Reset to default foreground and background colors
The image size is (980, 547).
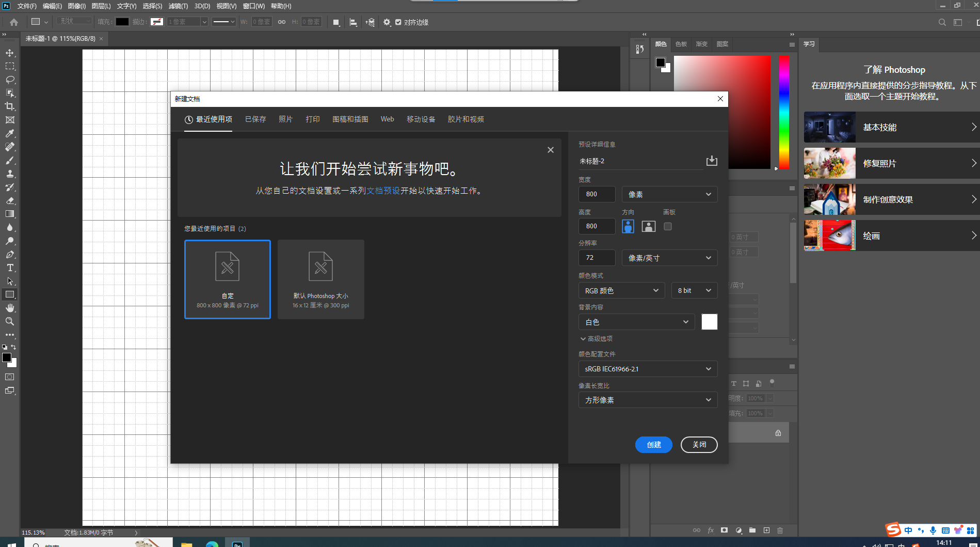(x=5, y=347)
